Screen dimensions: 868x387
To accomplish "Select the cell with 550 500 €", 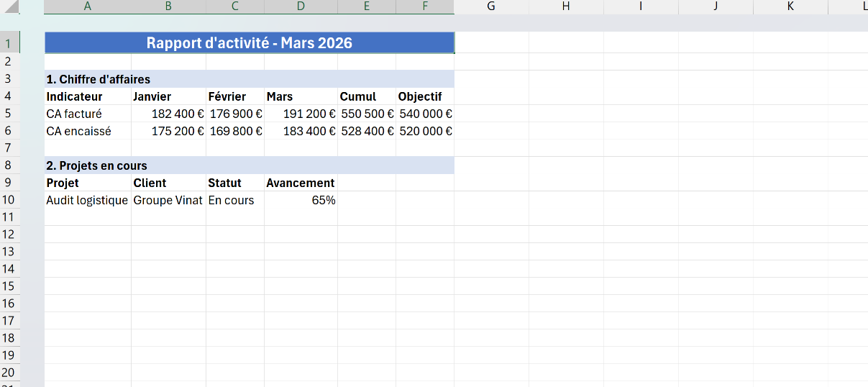I will click(367, 114).
